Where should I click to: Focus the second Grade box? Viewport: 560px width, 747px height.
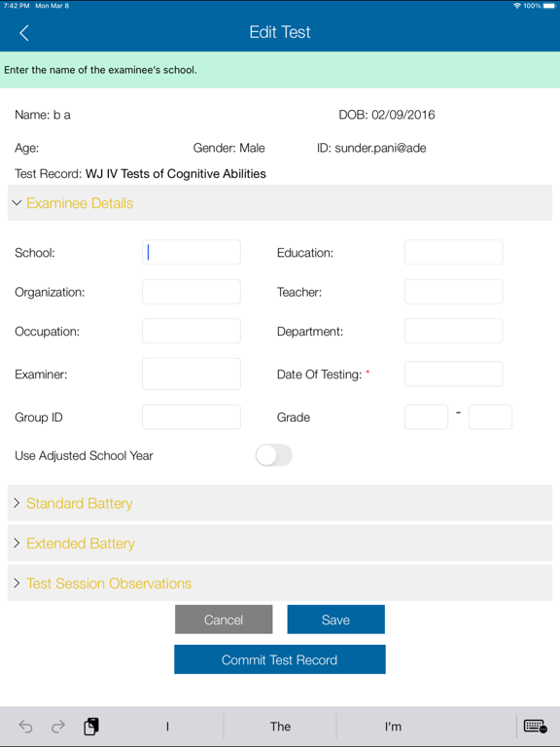pos(490,417)
